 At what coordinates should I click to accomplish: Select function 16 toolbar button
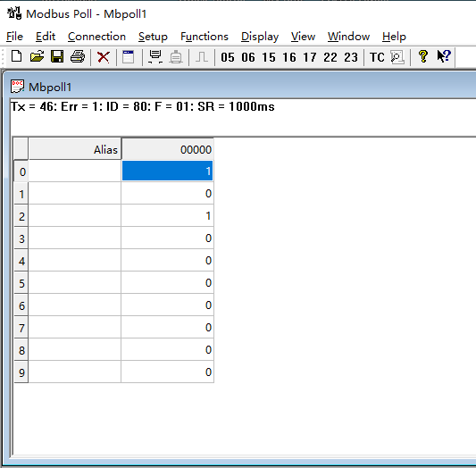tap(289, 57)
